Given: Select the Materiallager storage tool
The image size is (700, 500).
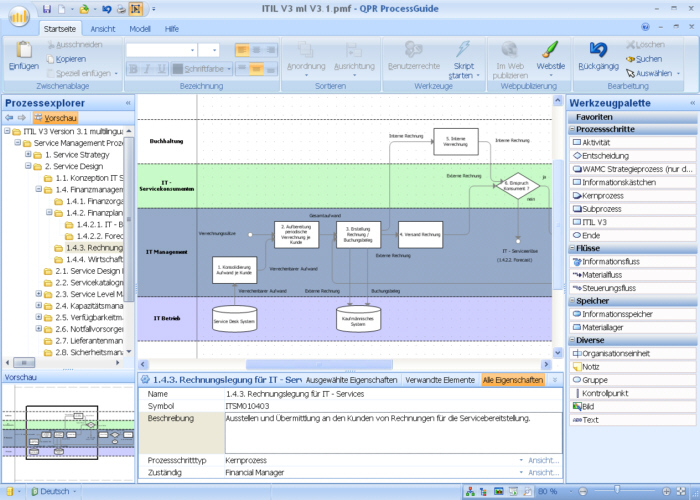Looking at the screenshot, I should pyautogui.click(x=632, y=327).
